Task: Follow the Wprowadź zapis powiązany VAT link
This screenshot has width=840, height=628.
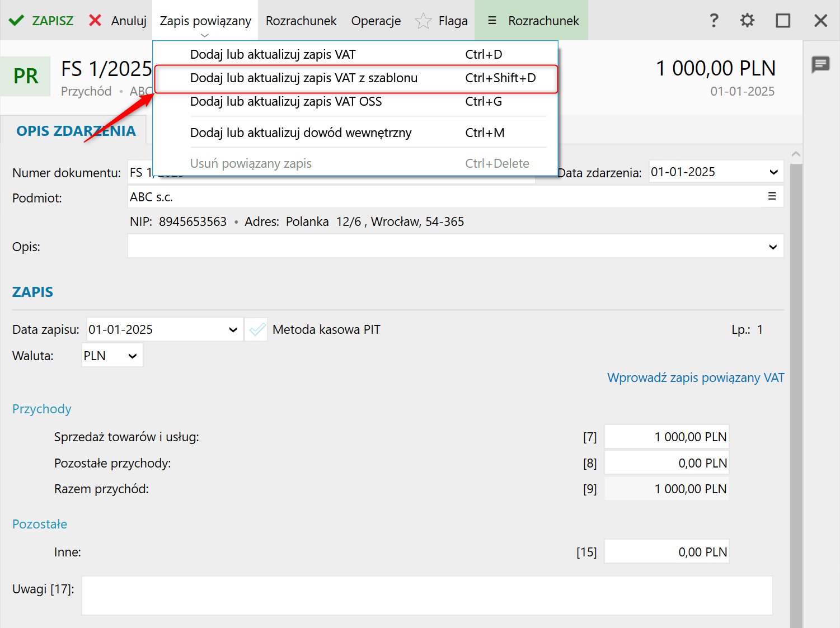Action: (696, 377)
